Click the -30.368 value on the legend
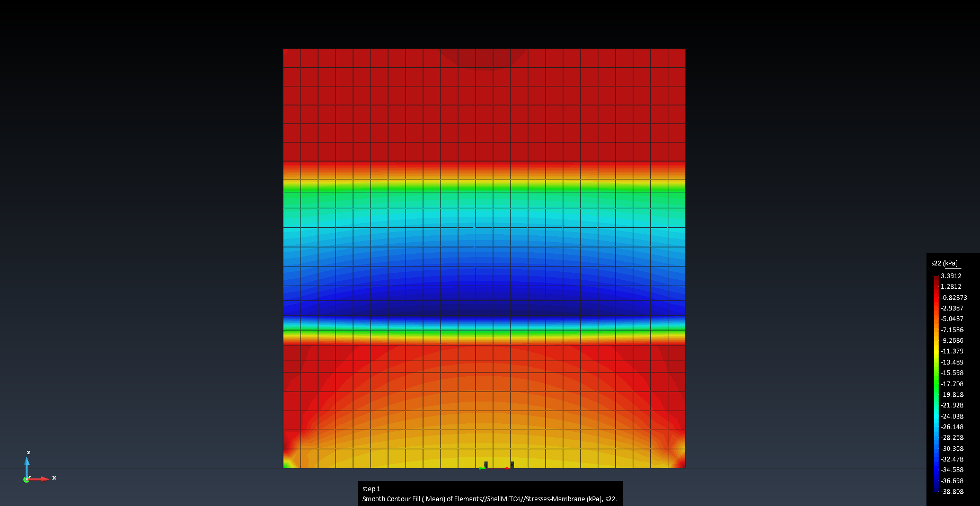The height and width of the screenshot is (506, 980). [x=952, y=449]
